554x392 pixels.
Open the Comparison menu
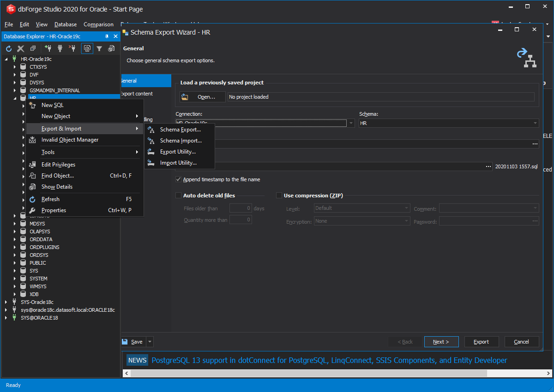pos(98,24)
